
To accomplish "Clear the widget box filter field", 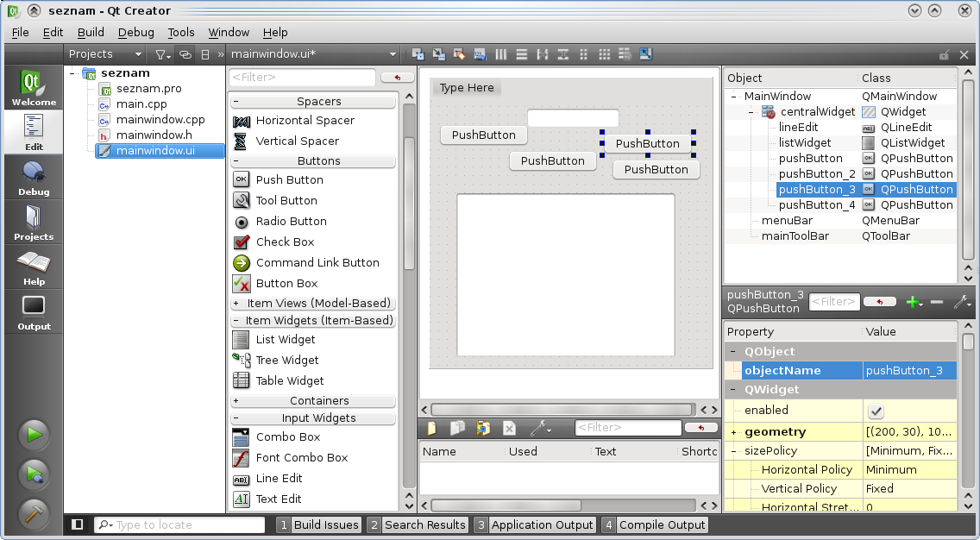I will pyautogui.click(x=397, y=78).
